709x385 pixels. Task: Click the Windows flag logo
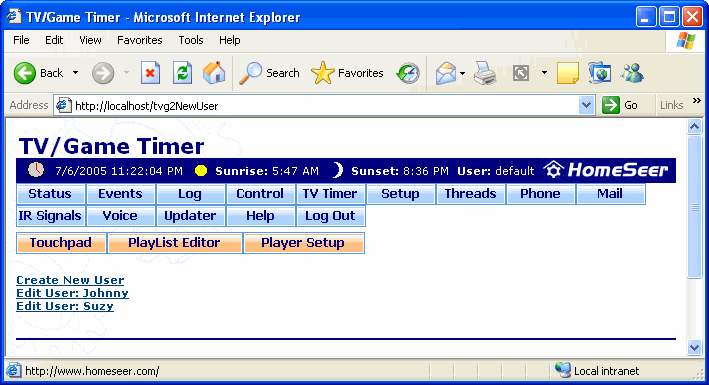point(685,41)
